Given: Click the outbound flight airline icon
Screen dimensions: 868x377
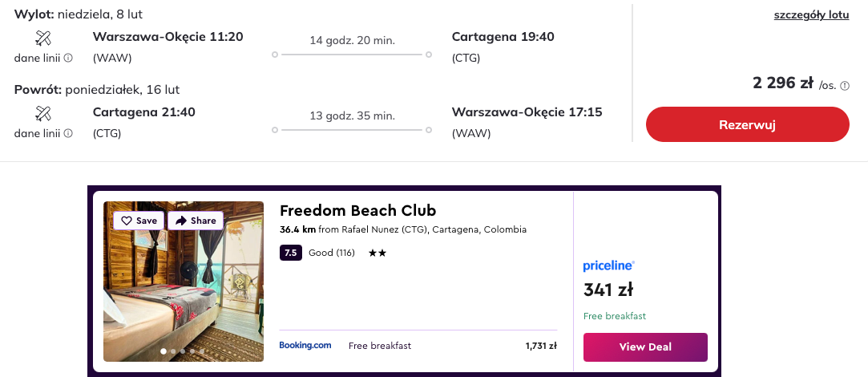Looking at the screenshot, I should coord(43,39).
